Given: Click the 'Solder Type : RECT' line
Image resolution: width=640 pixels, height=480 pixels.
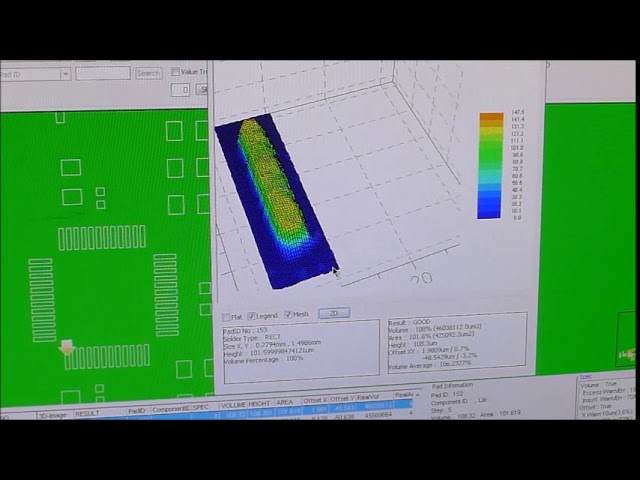Looking at the screenshot, I should pos(252,338).
